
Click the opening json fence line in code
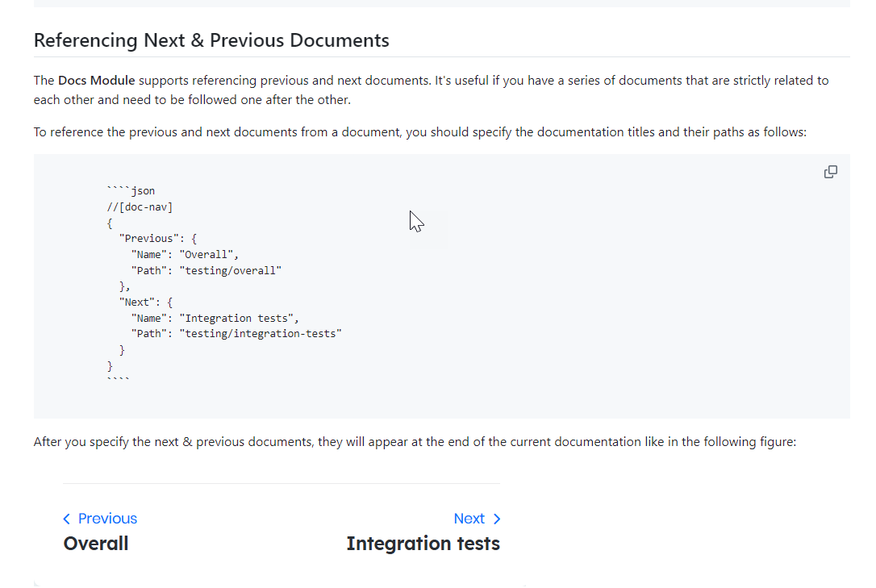[x=131, y=191]
